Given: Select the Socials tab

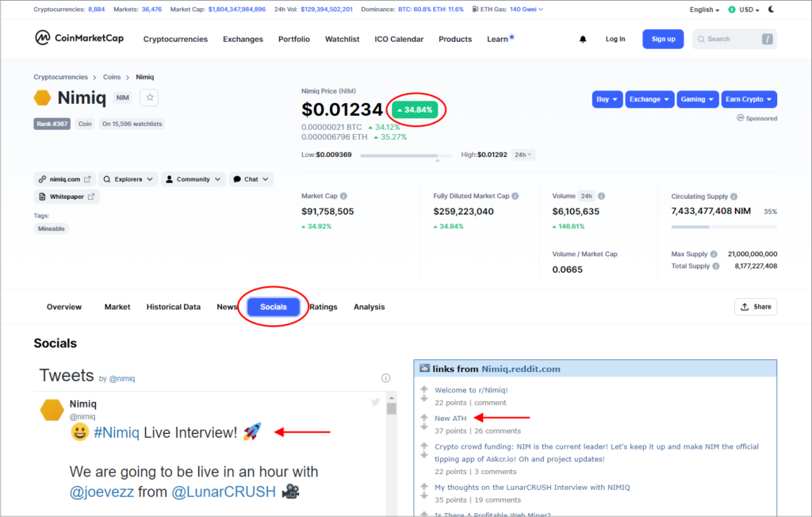Looking at the screenshot, I should point(274,307).
